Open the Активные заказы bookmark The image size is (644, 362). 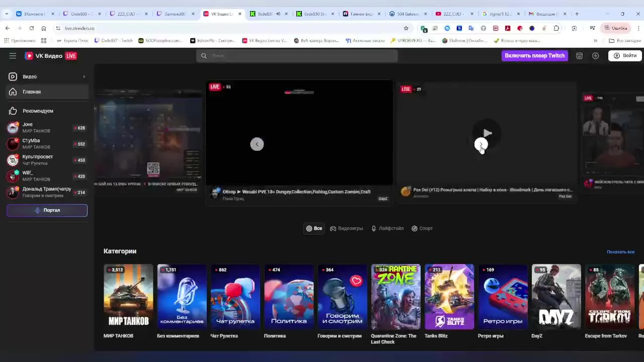coord(365,40)
